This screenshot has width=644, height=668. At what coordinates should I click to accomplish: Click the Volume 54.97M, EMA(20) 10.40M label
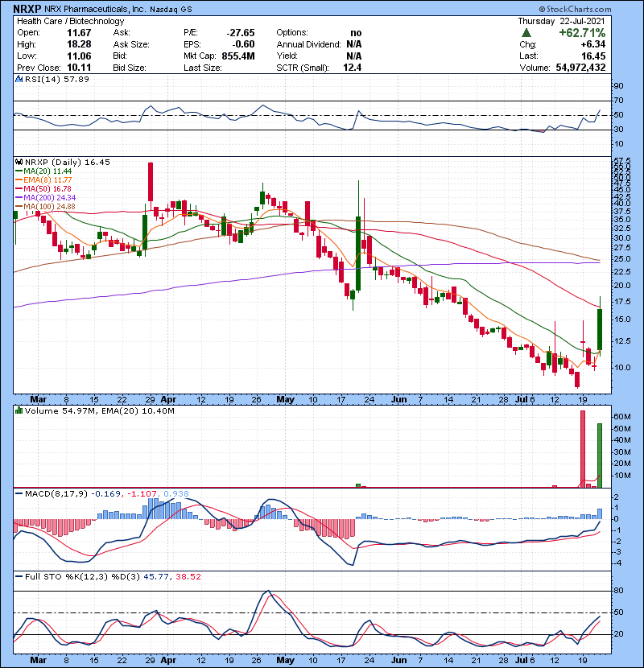[100, 411]
